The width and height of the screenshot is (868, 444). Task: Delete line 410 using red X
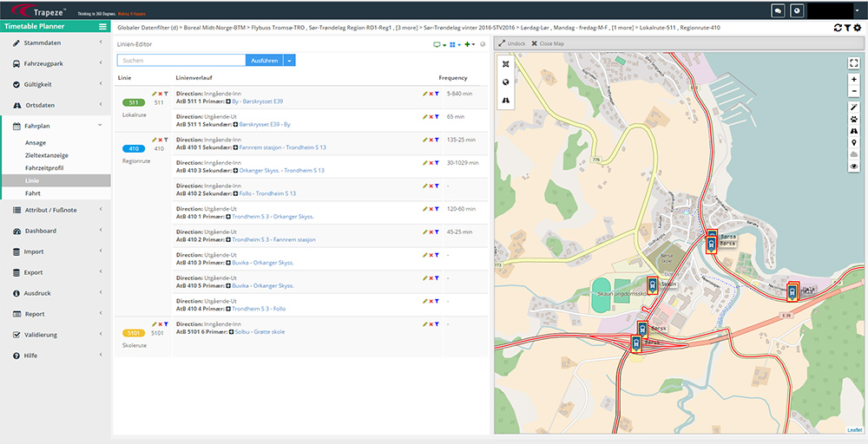160,140
